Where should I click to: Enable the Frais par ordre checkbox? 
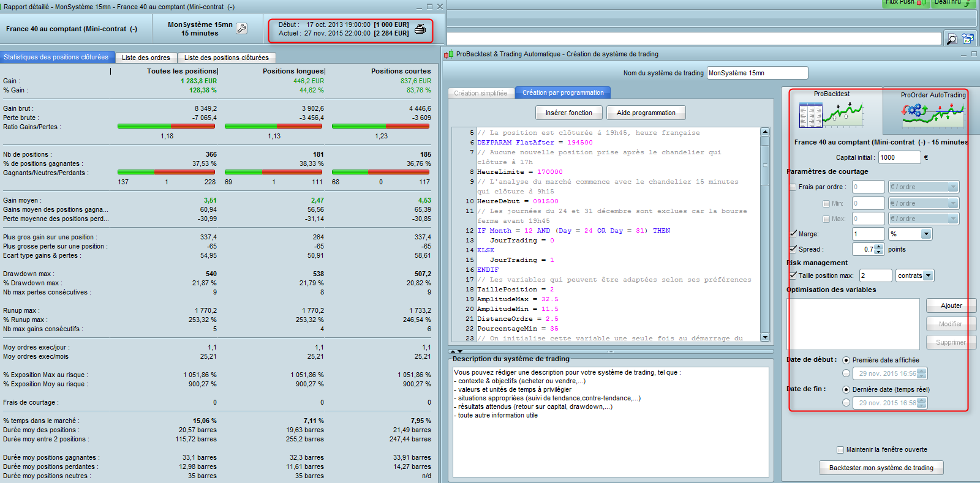(793, 187)
